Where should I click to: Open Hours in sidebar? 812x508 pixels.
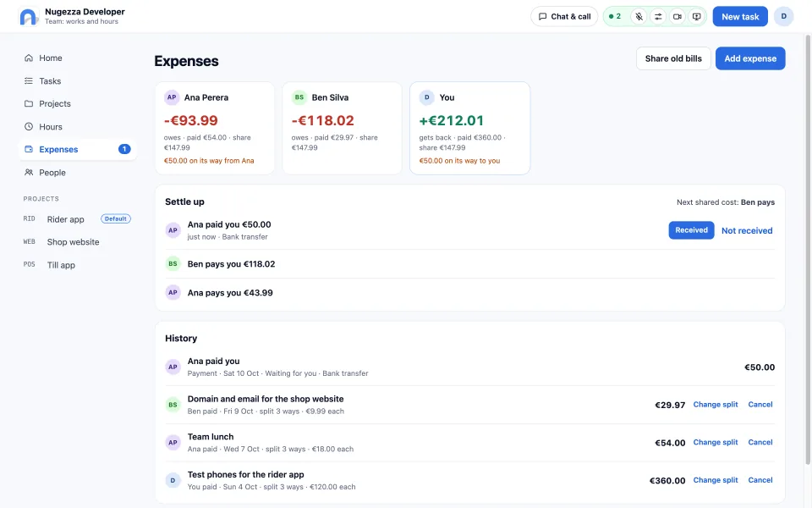tap(77, 126)
